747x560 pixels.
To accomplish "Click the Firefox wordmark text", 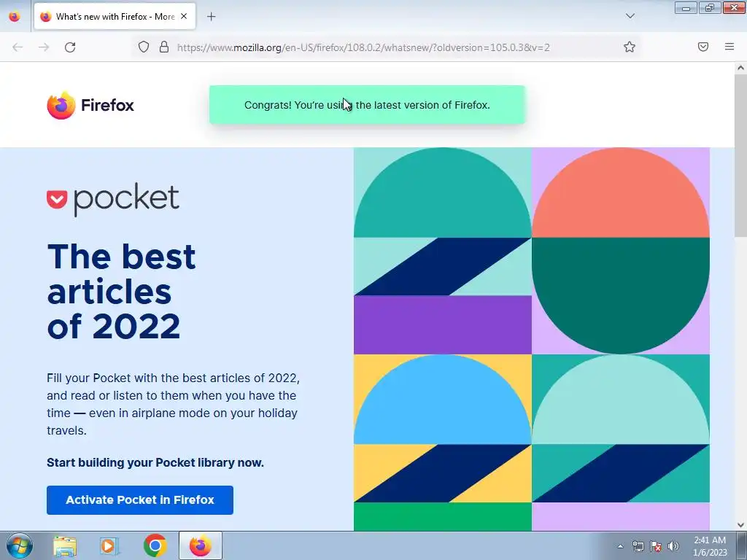I will pyautogui.click(x=108, y=105).
